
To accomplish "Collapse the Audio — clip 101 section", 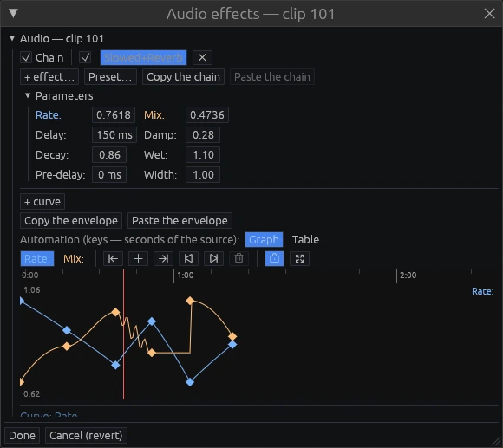I will click(12, 38).
